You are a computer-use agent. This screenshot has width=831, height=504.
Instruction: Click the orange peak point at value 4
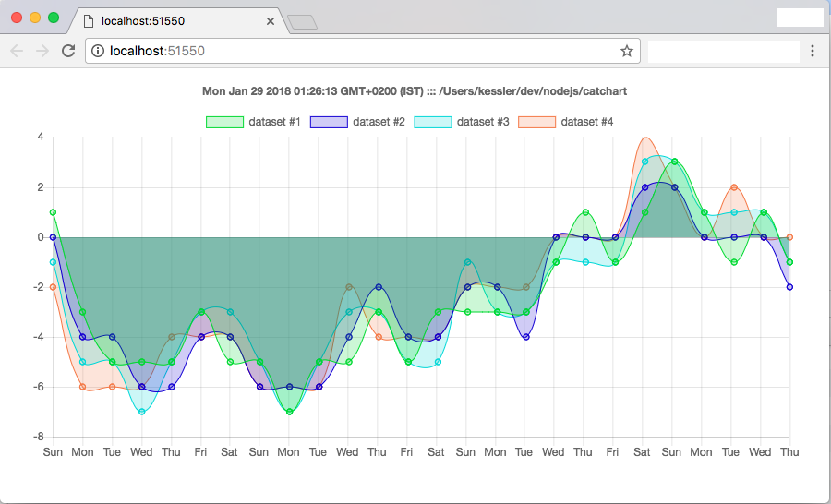pos(645,138)
